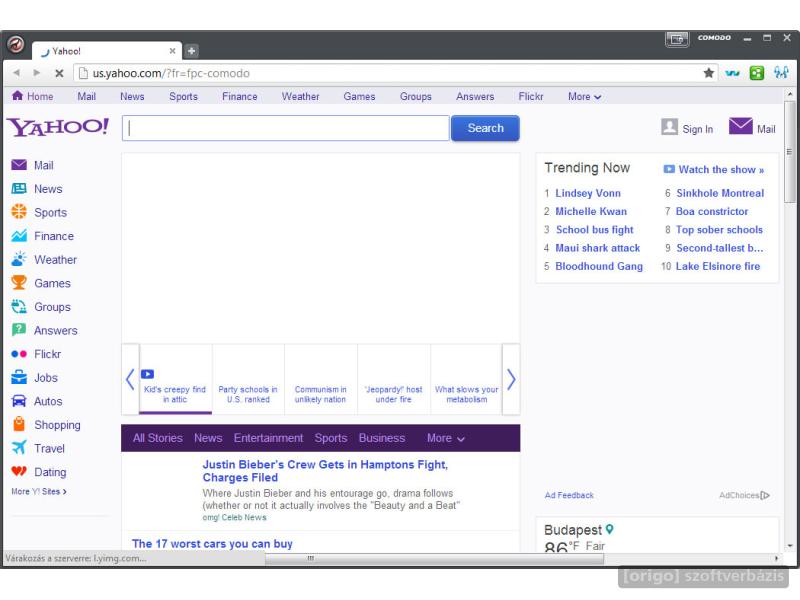Go back with the back arrow
The height and width of the screenshot is (600, 800).
click(x=17, y=73)
